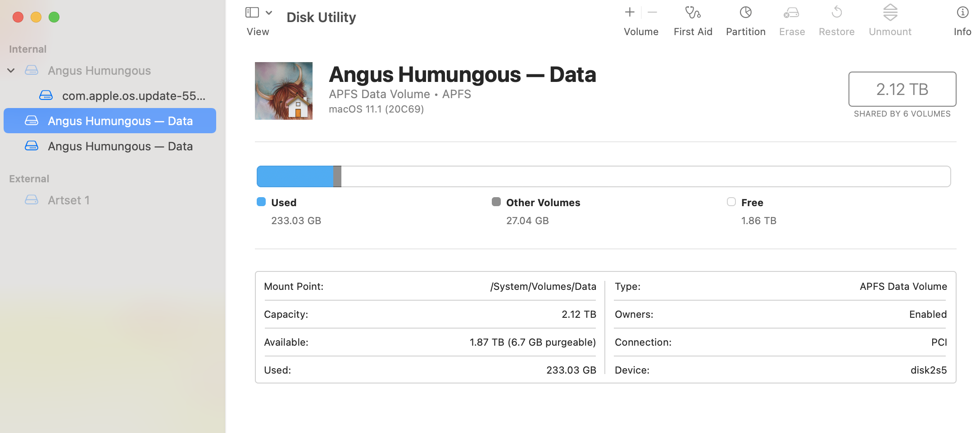Click the blue Used legend swatch

261,202
